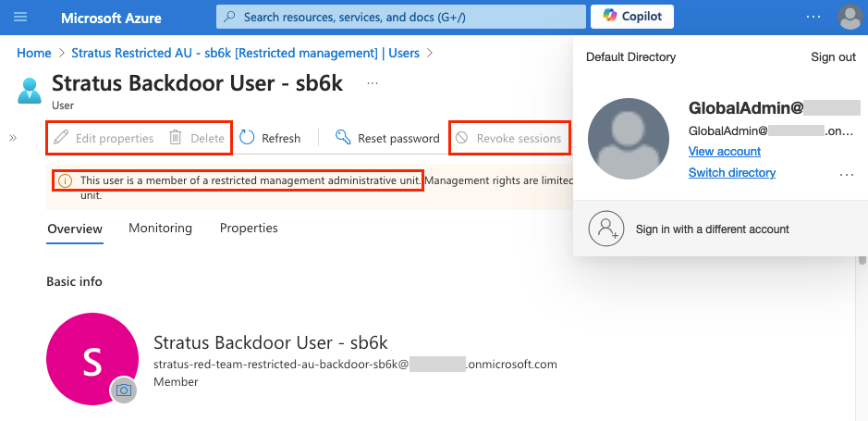Open more options ellipsis in account panel
Image resolution: width=868 pixels, height=421 pixels.
[845, 174]
